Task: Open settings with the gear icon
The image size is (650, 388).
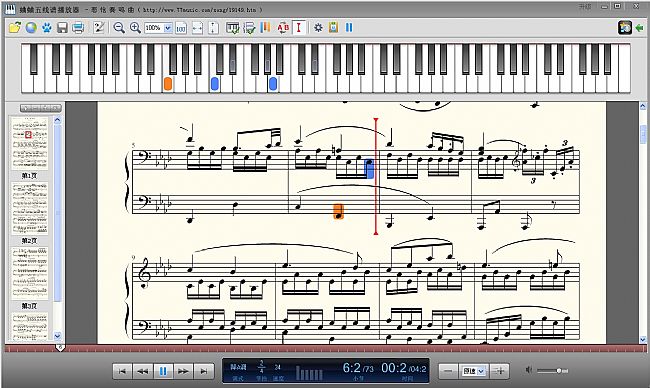Action: click(x=318, y=28)
